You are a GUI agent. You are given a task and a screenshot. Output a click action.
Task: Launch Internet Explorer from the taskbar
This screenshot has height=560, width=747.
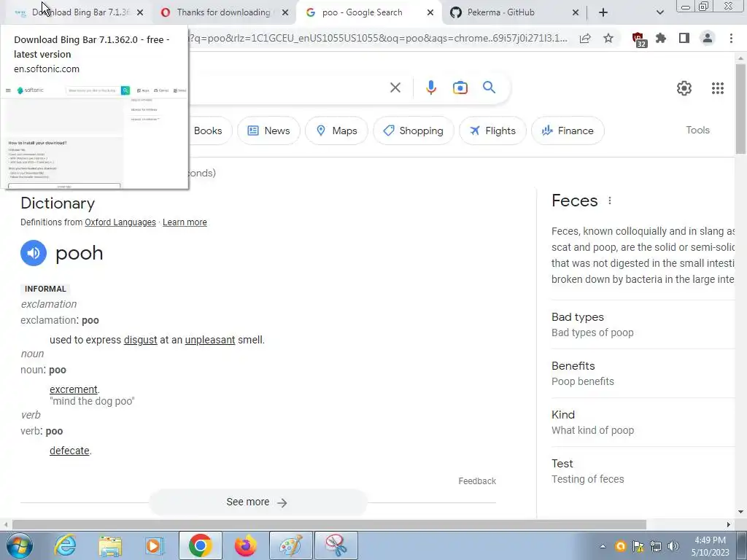click(x=65, y=545)
